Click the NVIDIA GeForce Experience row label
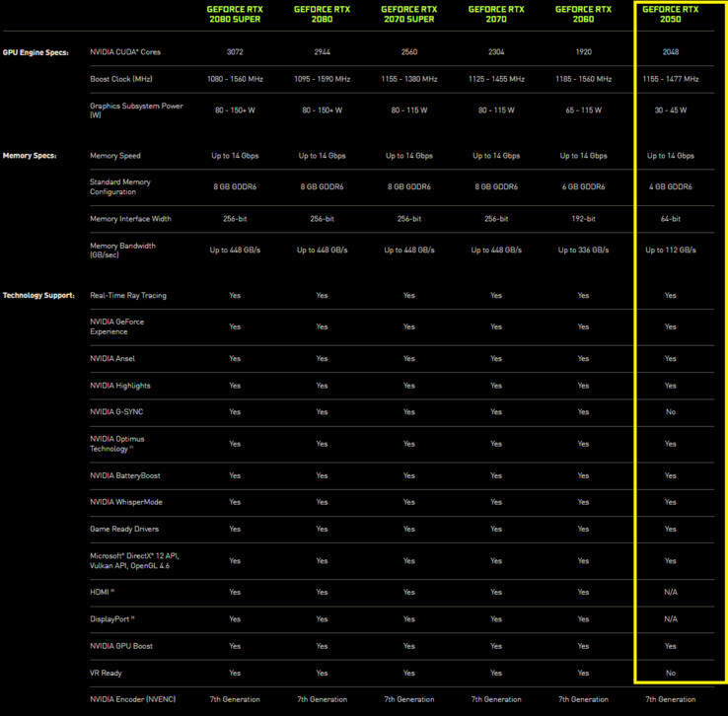Screen dimensions: 728x716 [117, 326]
